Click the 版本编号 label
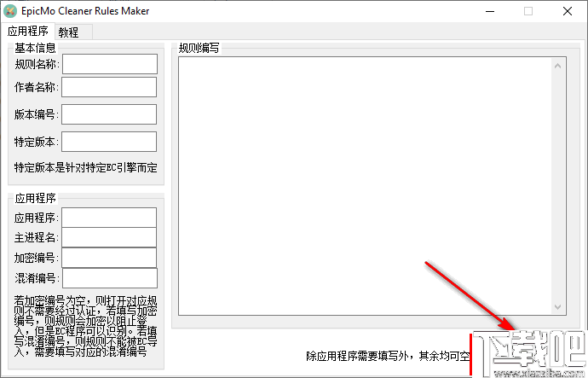 pos(36,114)
